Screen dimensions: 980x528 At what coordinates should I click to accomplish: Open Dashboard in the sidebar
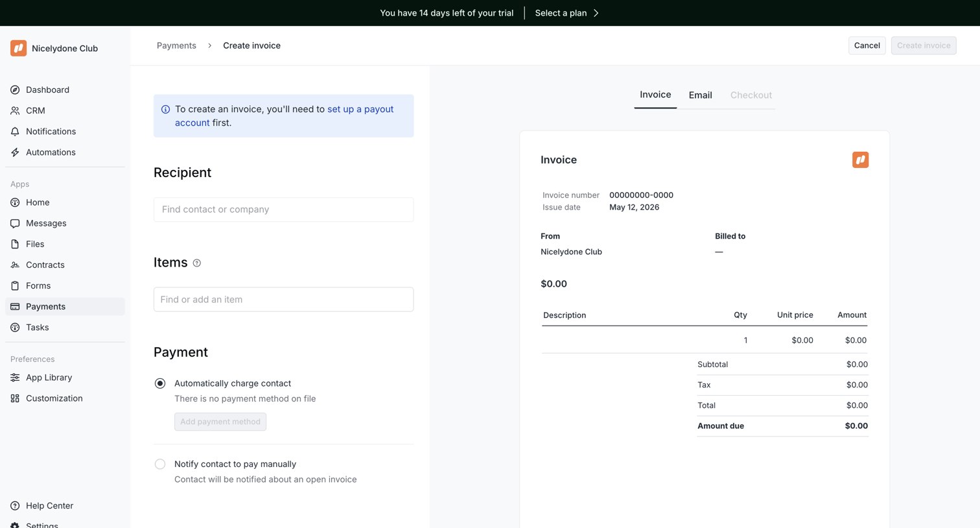click(x=65, y=90)
